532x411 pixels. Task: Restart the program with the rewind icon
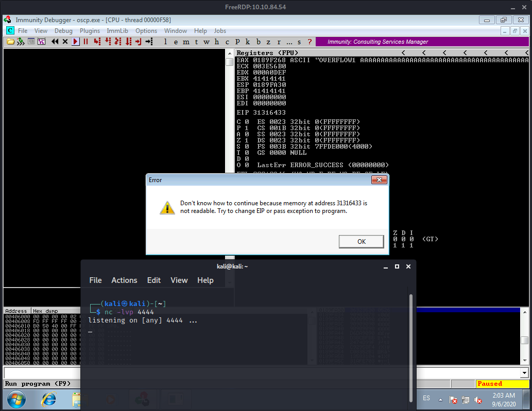(55, 42)
